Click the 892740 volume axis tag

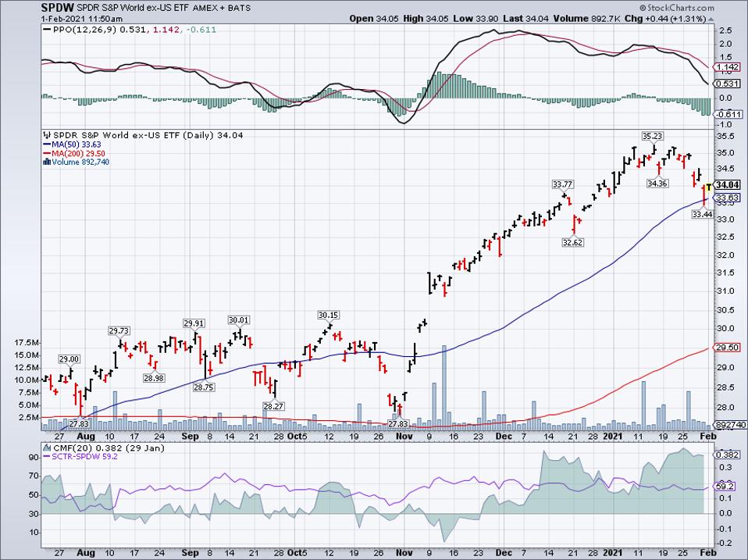point(730,425)
